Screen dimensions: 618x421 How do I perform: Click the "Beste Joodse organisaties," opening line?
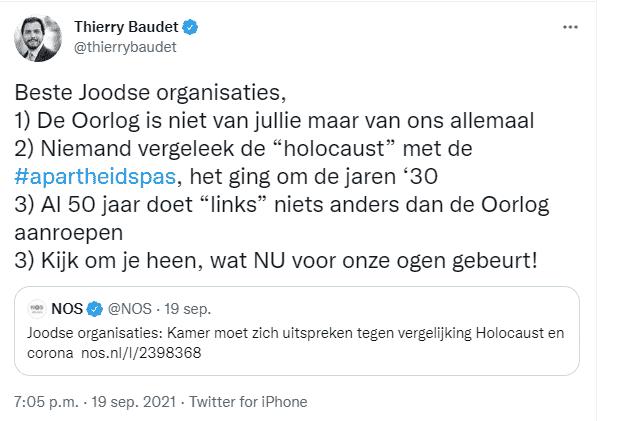pyautogui.click(x=150, y=96)
